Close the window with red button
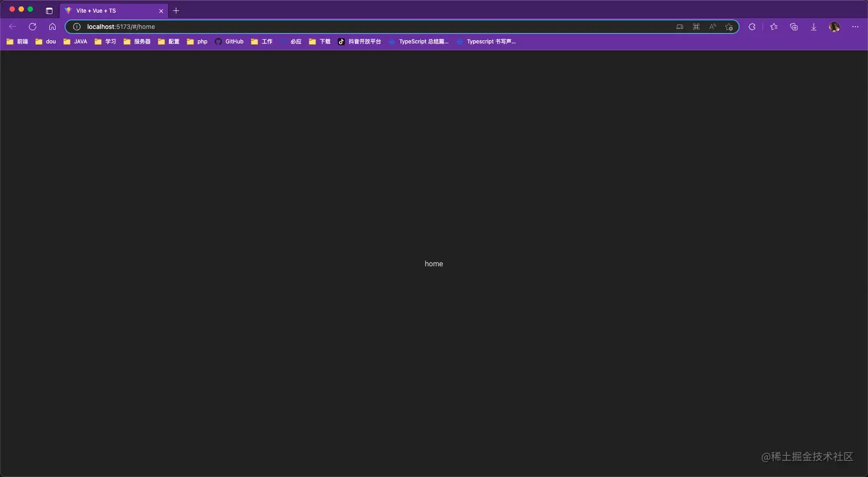This screenshot has height=477, width=868. point(12,9)
